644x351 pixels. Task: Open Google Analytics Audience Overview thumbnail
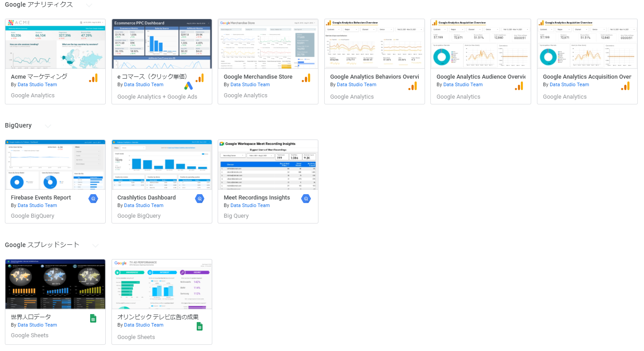point(481,44)
